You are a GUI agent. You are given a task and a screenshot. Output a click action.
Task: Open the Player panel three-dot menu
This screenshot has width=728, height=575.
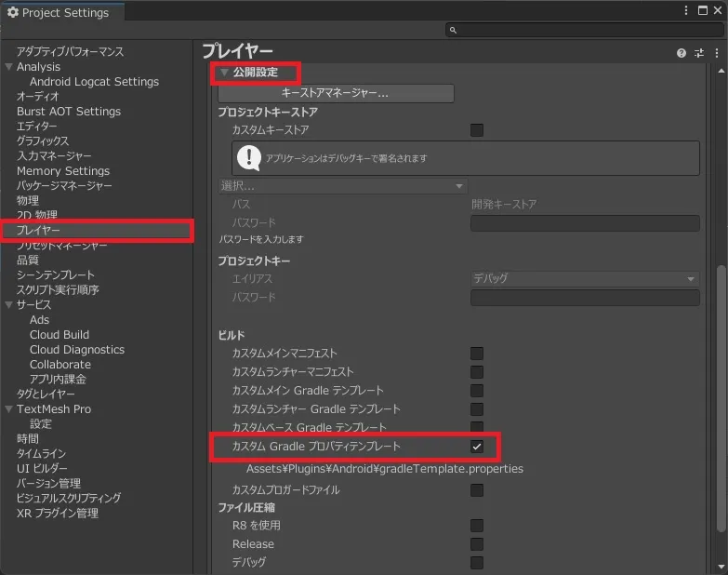click(x=717, y=53)
